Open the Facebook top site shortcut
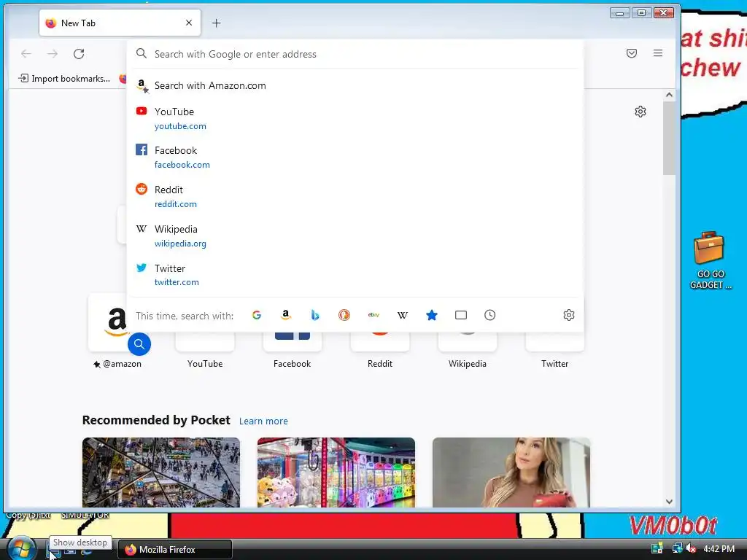The image size is (747, 560). pos(292,352)
